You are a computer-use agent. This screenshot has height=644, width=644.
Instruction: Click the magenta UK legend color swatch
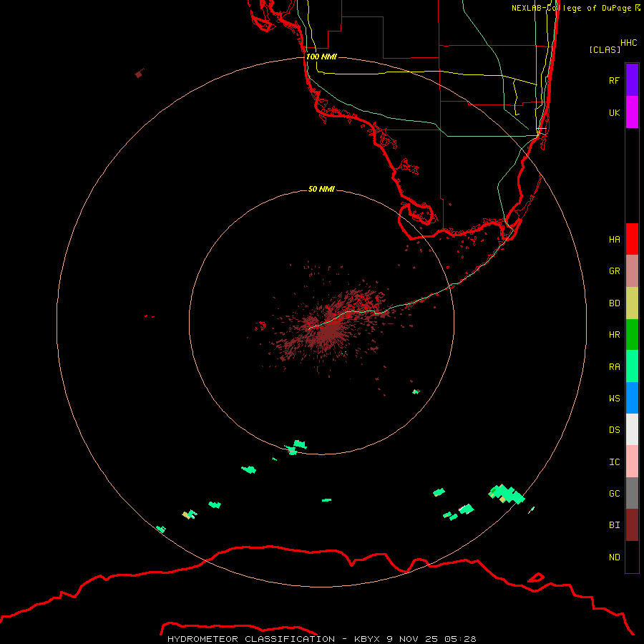pos(632,112)
